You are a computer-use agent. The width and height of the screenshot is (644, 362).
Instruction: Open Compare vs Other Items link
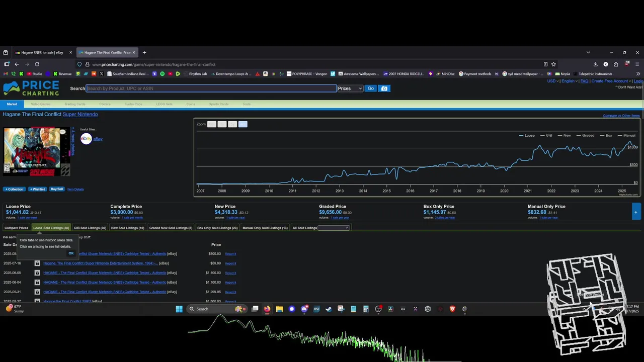pos(621,116)
